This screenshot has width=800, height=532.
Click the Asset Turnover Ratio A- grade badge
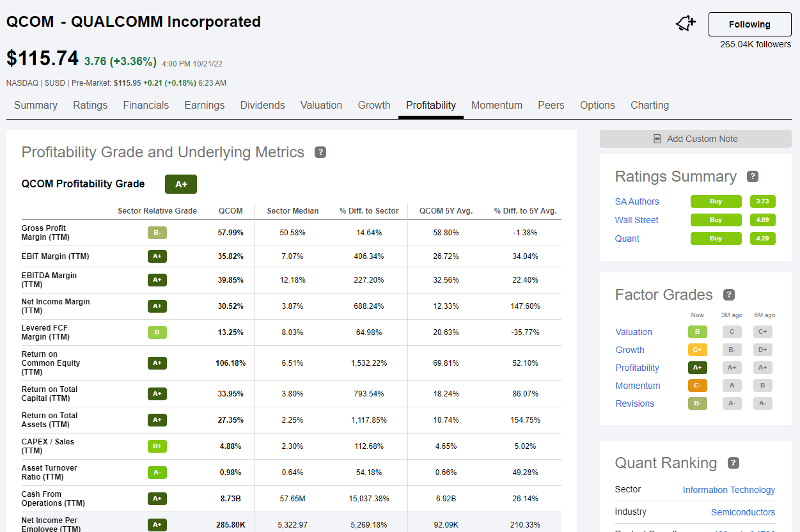[157, 473]
